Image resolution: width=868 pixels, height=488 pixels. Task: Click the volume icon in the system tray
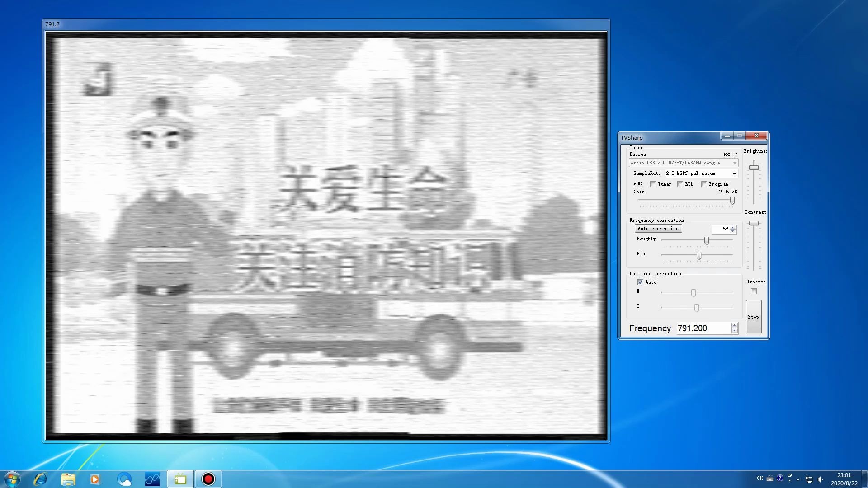coord(820,479)
